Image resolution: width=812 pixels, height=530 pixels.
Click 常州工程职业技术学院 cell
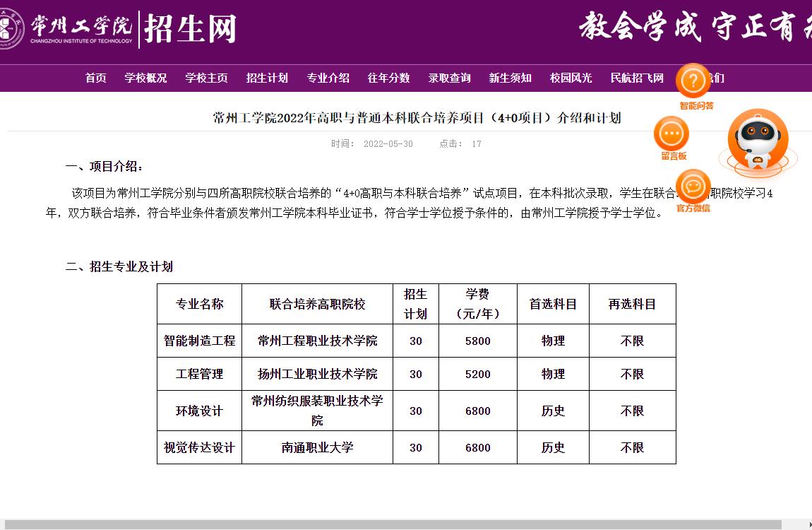[x=318, y=341]
